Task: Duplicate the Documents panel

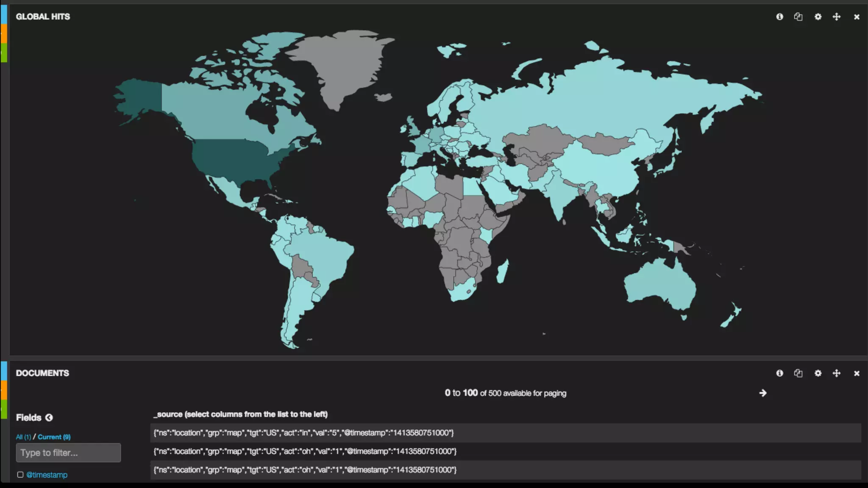Action: pyautogui.click(x=798, y=373)
